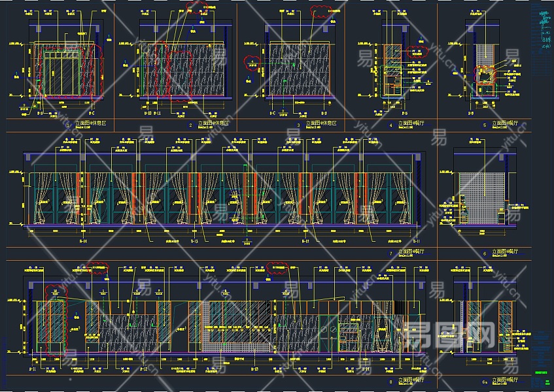Click title '立面图@餐厅' of drawing 7

[x=411, y=252]
